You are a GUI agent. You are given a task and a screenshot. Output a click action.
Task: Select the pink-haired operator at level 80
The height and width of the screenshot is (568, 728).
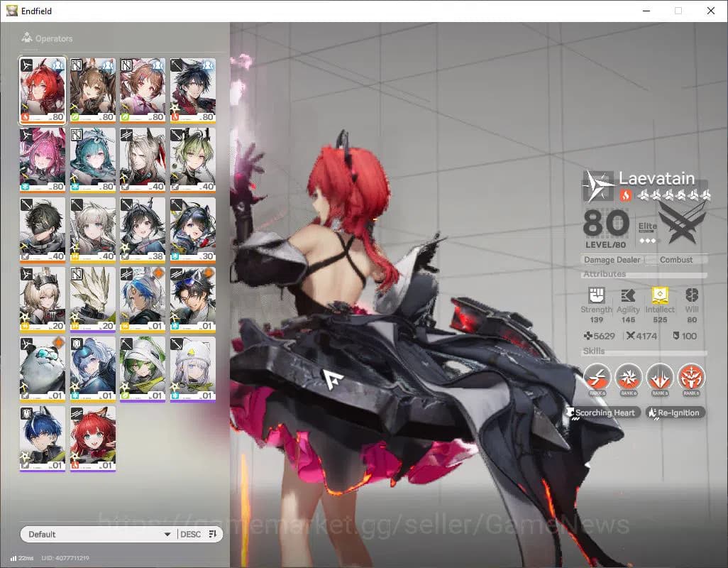click(43, 160)
